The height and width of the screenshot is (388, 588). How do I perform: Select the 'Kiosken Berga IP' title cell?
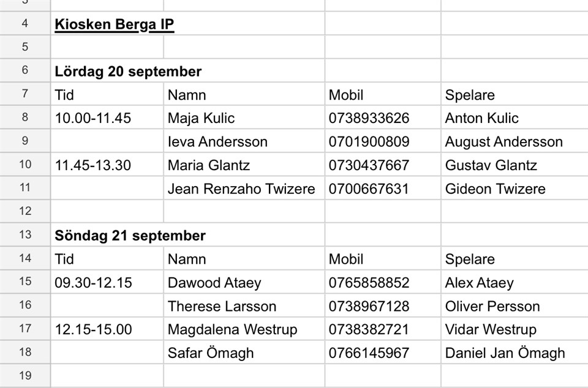point(115,24)
